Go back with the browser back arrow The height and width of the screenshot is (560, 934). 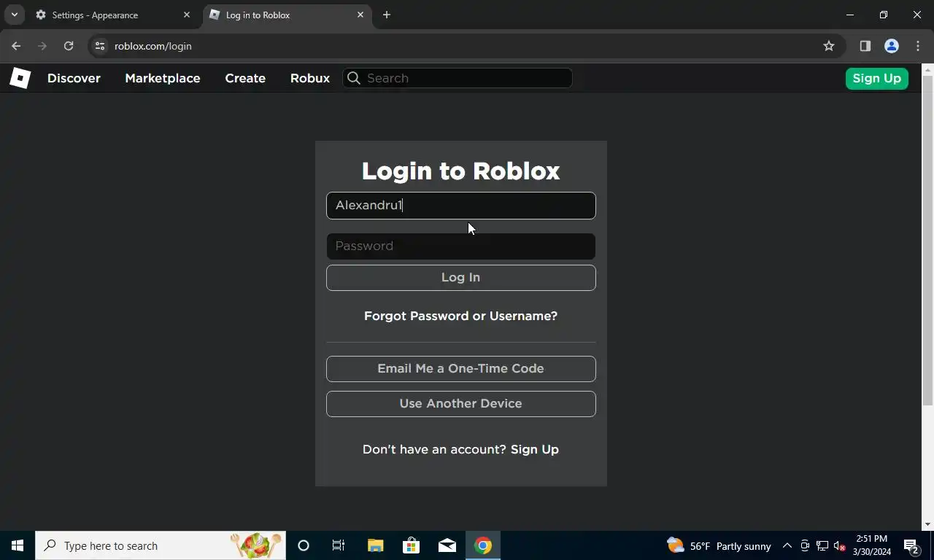(16, 46)
